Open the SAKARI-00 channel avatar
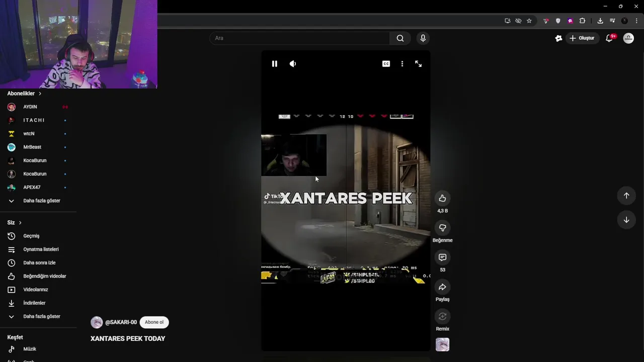Viewport: 644px width, 362px height. pos(97,322)
